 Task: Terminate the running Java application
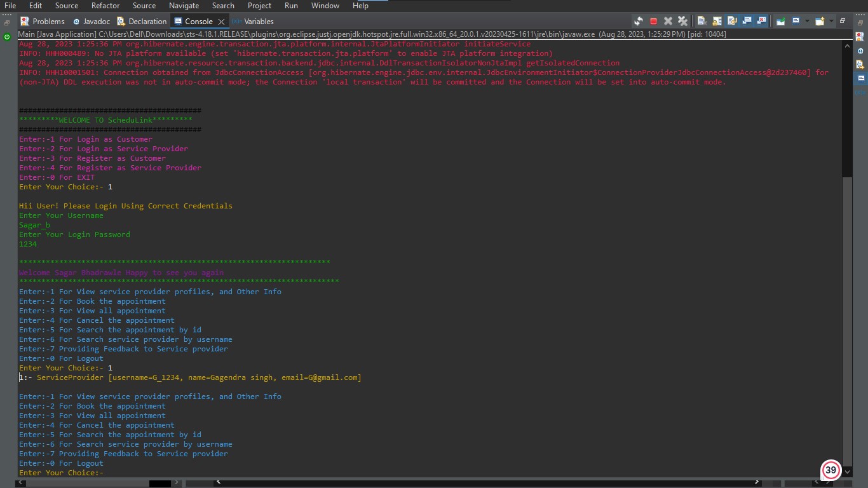653,21
